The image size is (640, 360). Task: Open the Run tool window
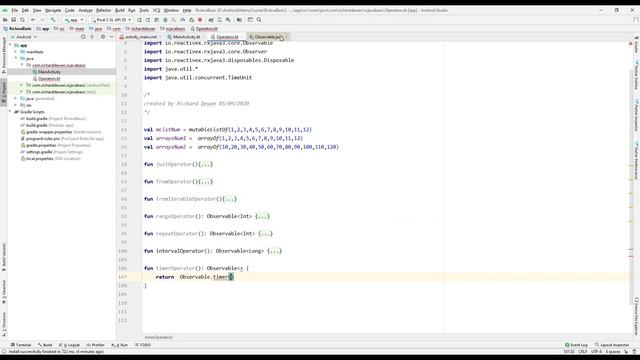[x=120, y=345]
